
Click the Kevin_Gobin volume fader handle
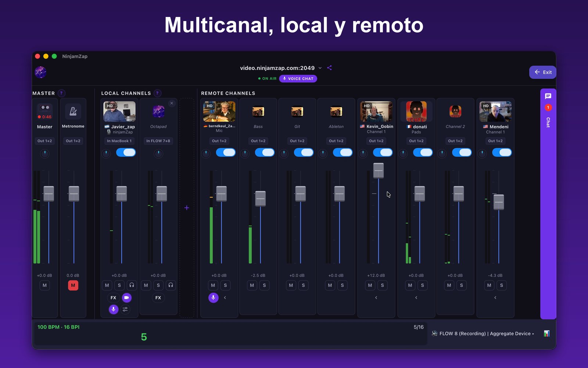pos(379,170)
